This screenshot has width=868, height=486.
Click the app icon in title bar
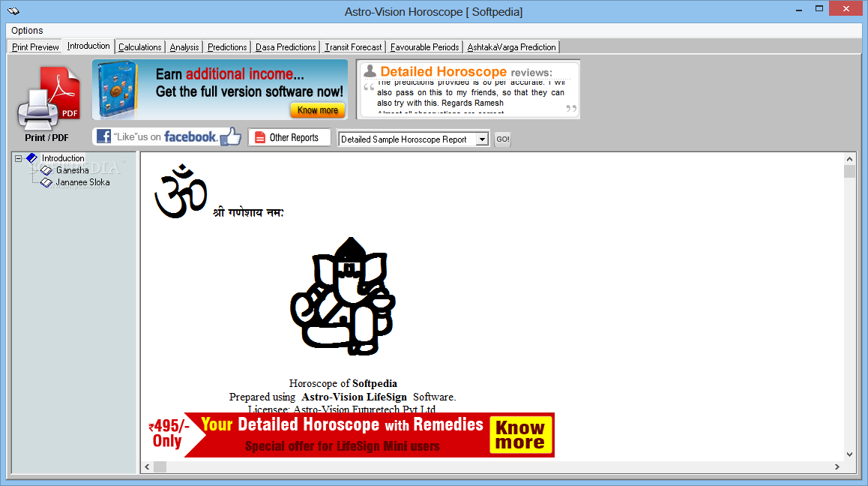tap(13, 10)
